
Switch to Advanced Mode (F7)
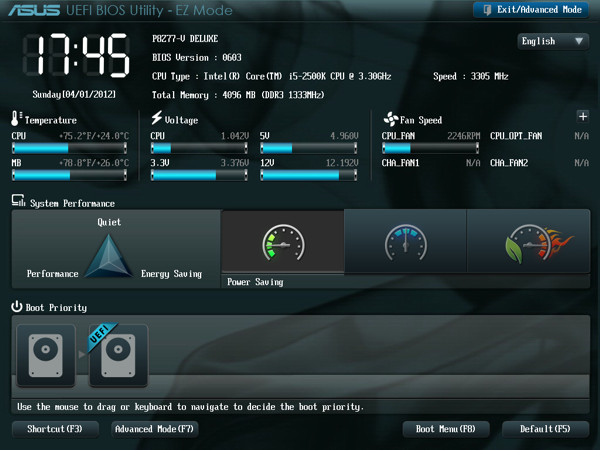click(155, 429)
